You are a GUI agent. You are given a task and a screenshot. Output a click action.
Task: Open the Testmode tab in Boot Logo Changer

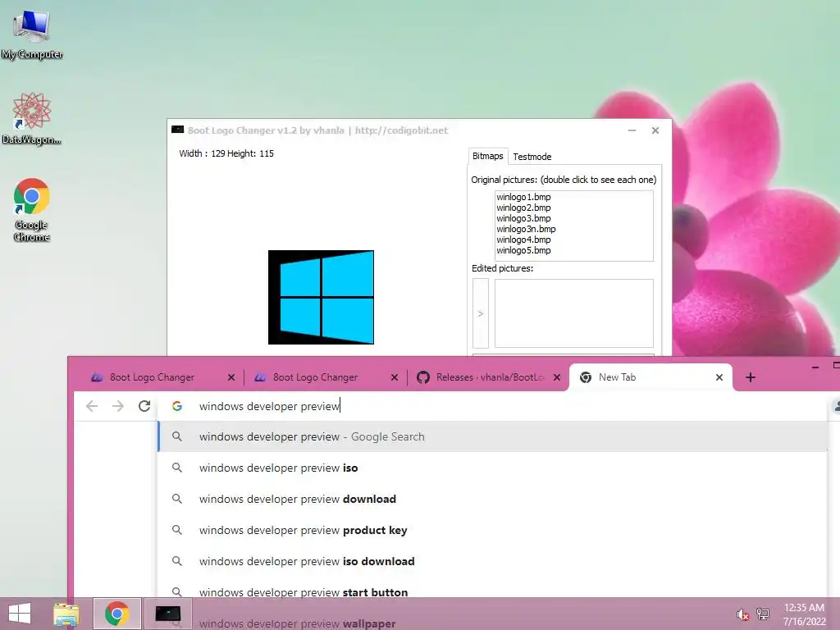(x=532, y=157)
